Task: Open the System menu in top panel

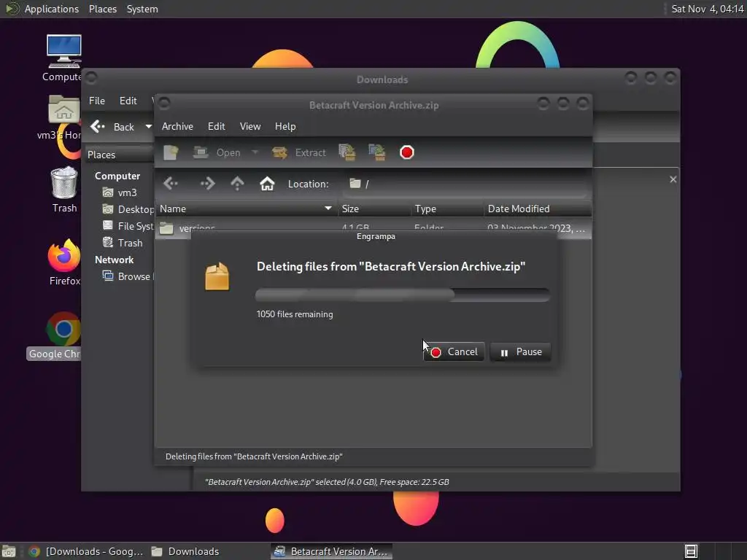Action: pos(142,9)
